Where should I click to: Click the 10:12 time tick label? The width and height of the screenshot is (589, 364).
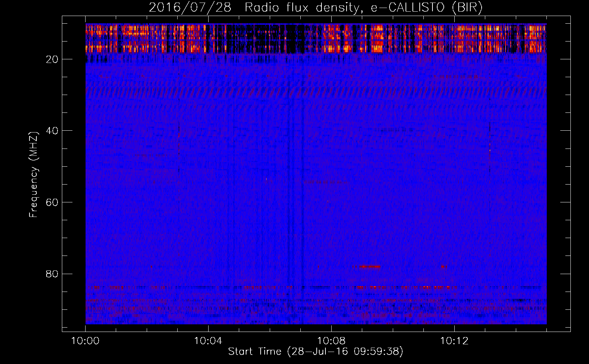(x=454, y=341)
